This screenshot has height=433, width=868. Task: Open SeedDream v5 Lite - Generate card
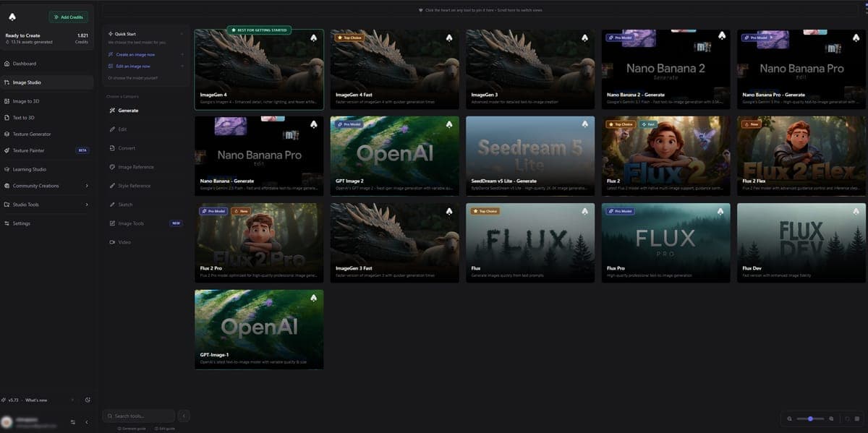(530, 156)
